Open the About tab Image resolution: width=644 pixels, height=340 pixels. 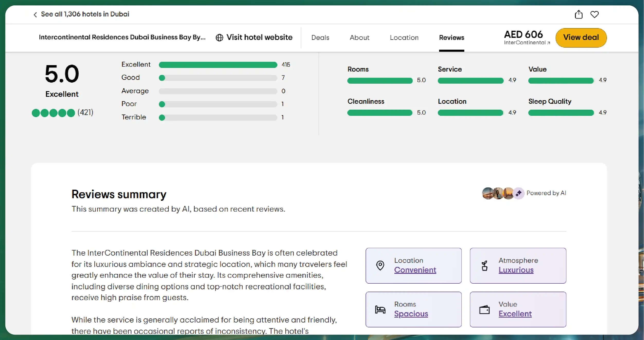coord(359,38)
